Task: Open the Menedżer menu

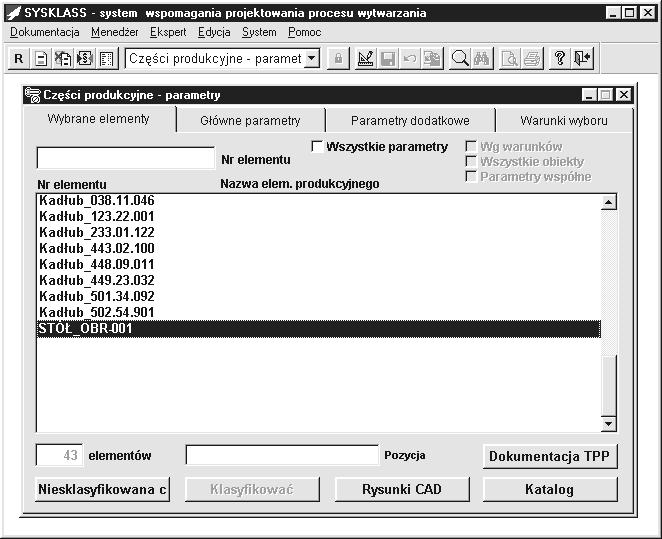Action: 115,32
